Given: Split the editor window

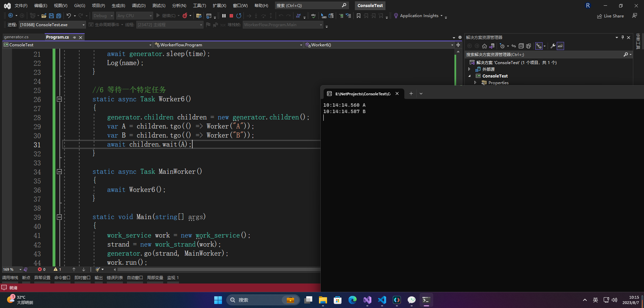Looking at the screenshot, I should 458,45.
